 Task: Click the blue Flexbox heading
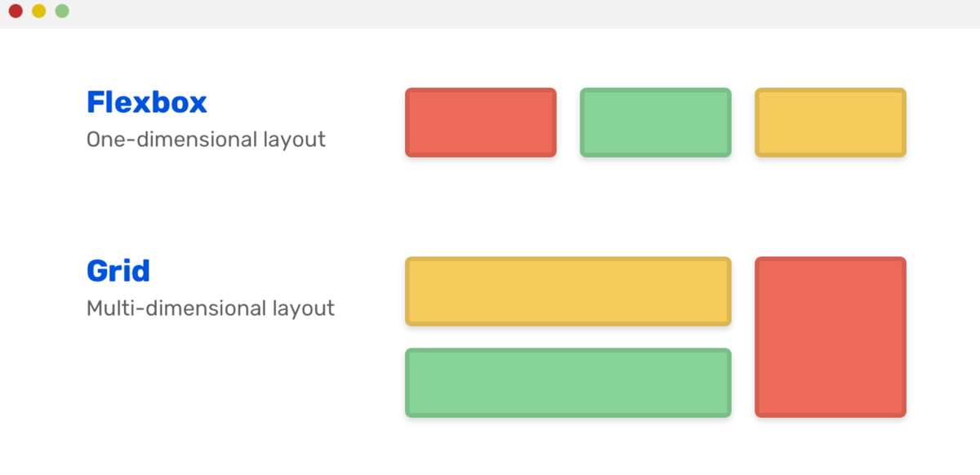[x=147, y=103]
